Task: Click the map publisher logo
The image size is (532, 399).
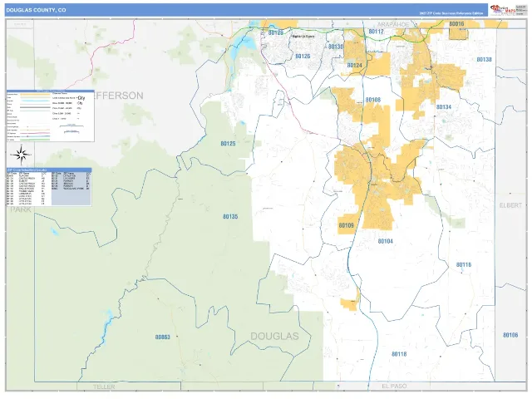Action: (x=508, y=10)
